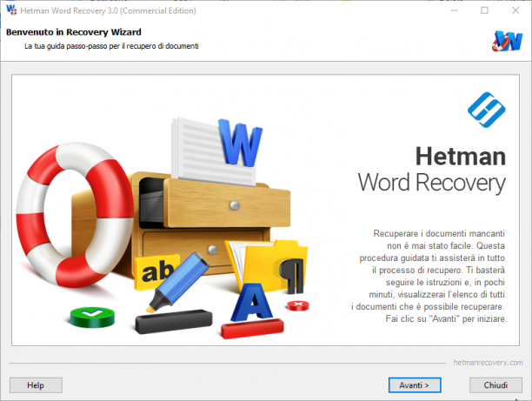Click the hetmanrecovery.com link

click(488, 363)
